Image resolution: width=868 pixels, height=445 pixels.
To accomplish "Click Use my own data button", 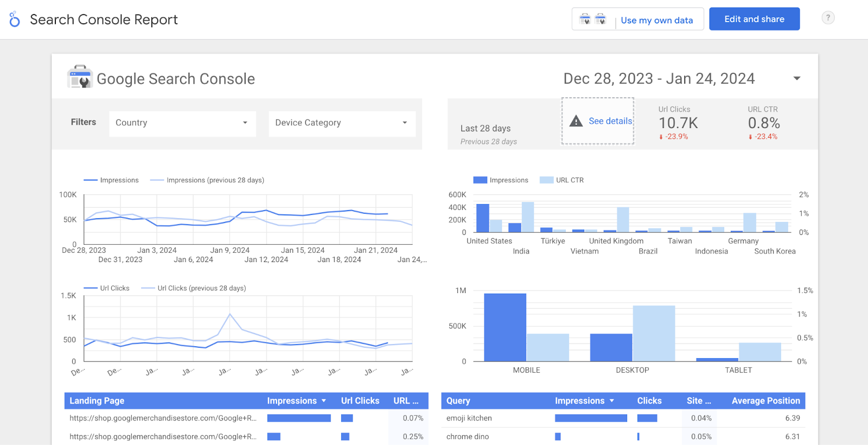I will (x=656, y=20).
